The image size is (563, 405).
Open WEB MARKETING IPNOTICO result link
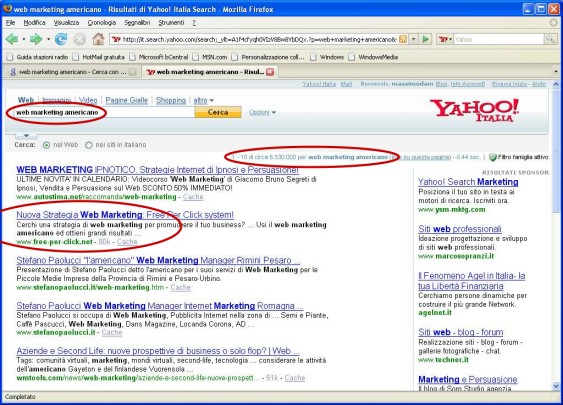[x=157, y=169]
